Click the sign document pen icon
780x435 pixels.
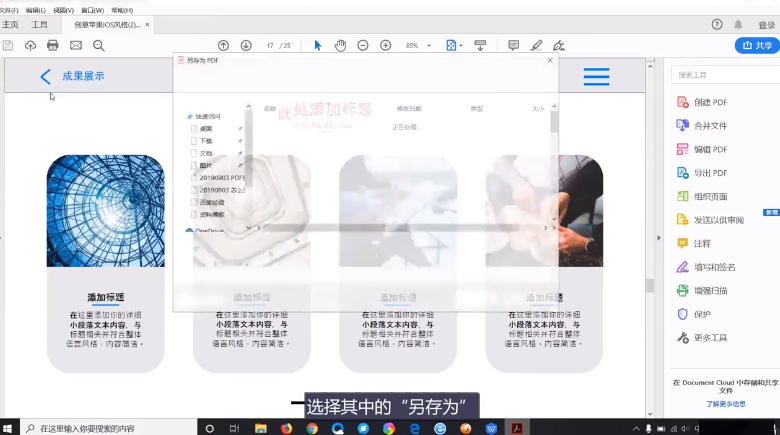point(559,45)
